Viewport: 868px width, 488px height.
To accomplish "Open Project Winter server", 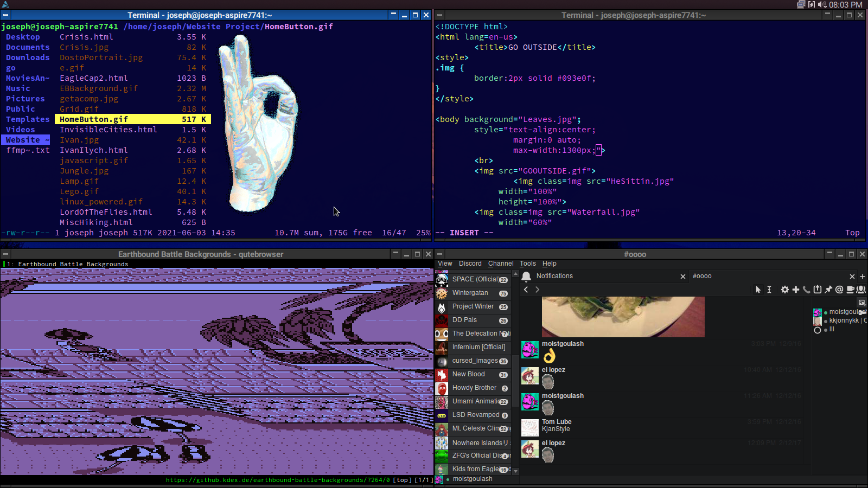I will [x=473, y=307].
